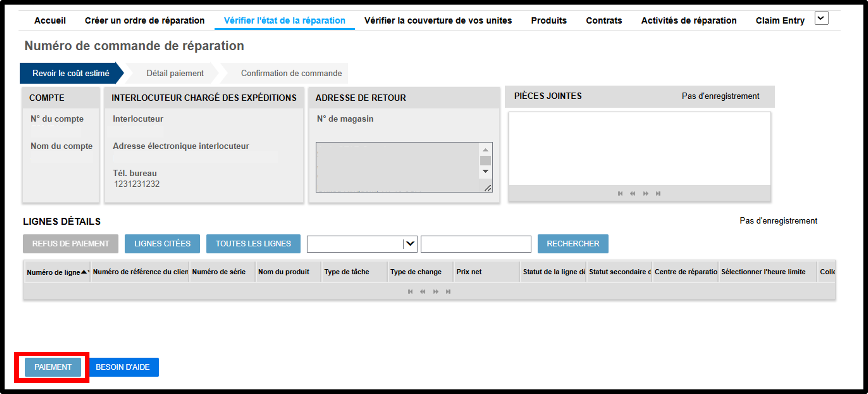Go to next page in Pièces jointes pager
The width and height of the screenshot is (868, 394).
(x=646, y=193)
